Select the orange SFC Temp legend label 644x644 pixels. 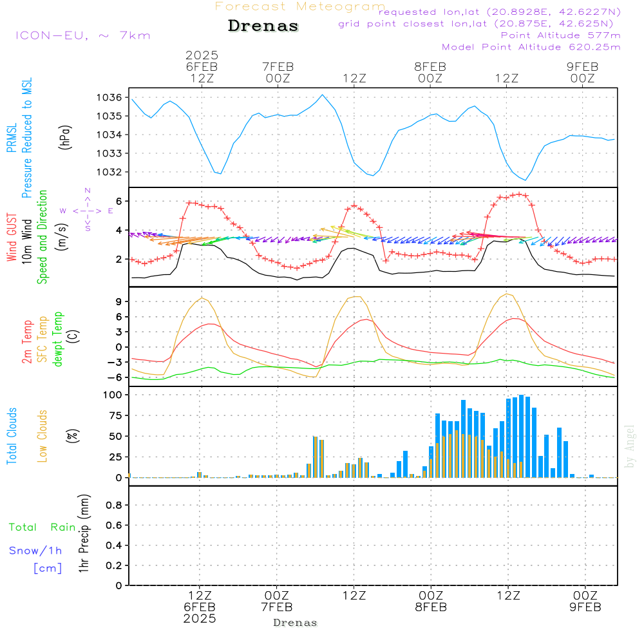[43, 339]
